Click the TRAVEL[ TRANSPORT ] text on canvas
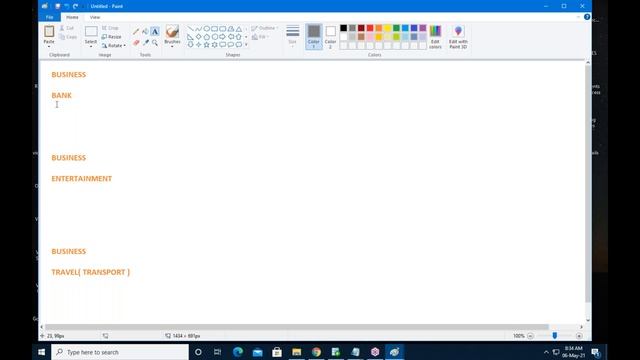 point(91,272)
